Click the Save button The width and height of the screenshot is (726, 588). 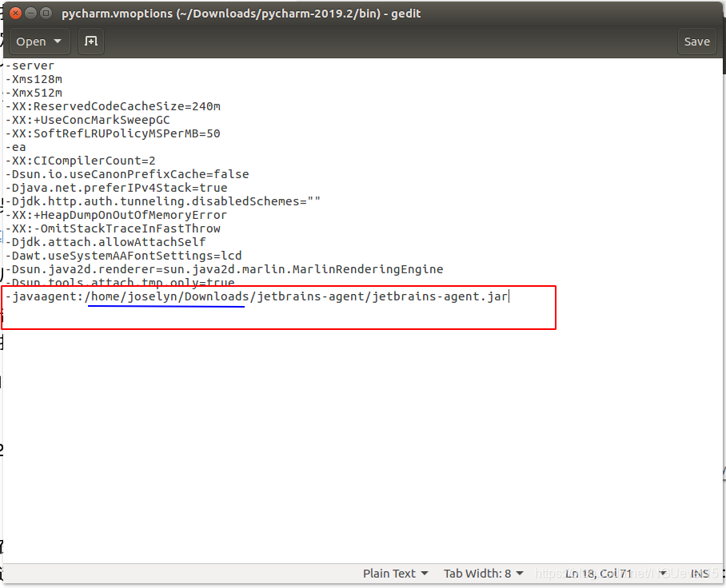click(x=697, y=42)
